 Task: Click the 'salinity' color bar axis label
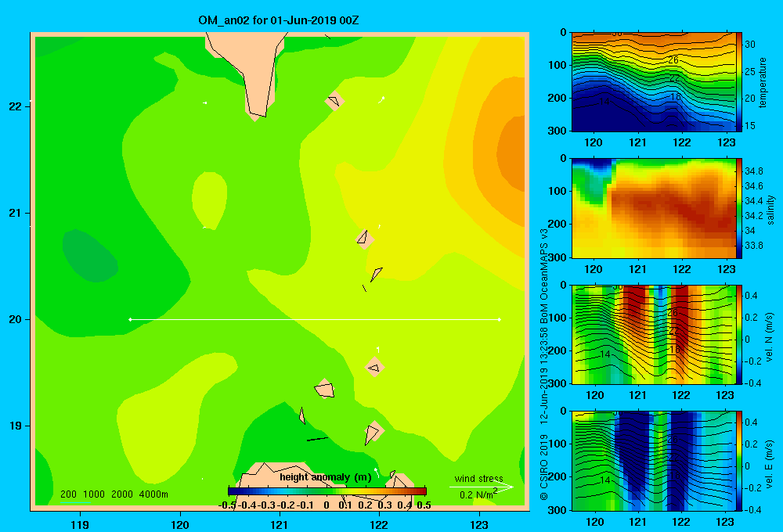pos(770,210)
